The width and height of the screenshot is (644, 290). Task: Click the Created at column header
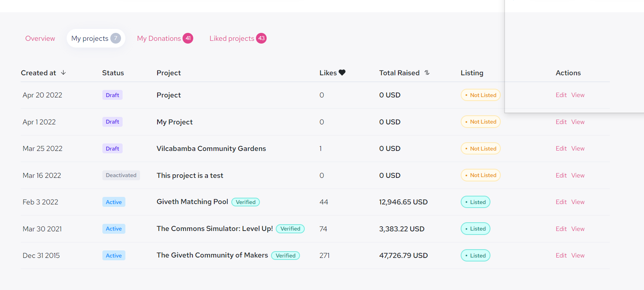(38, 73)
